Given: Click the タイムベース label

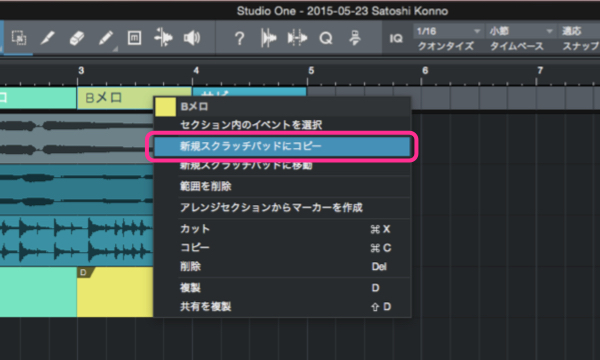Looking at the screenshot, I should point(517,46).
